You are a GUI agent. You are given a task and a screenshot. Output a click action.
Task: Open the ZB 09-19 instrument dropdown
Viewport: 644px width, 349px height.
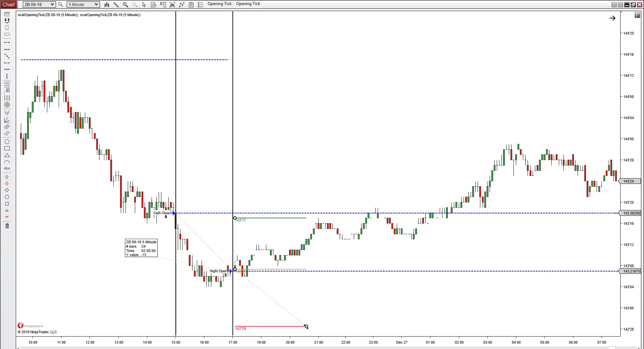pos(39,4)
